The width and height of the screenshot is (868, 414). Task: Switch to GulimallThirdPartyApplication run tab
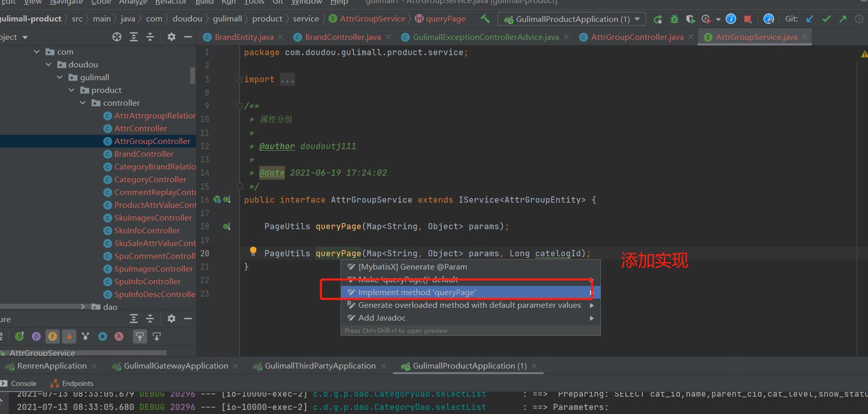[320, 366]
